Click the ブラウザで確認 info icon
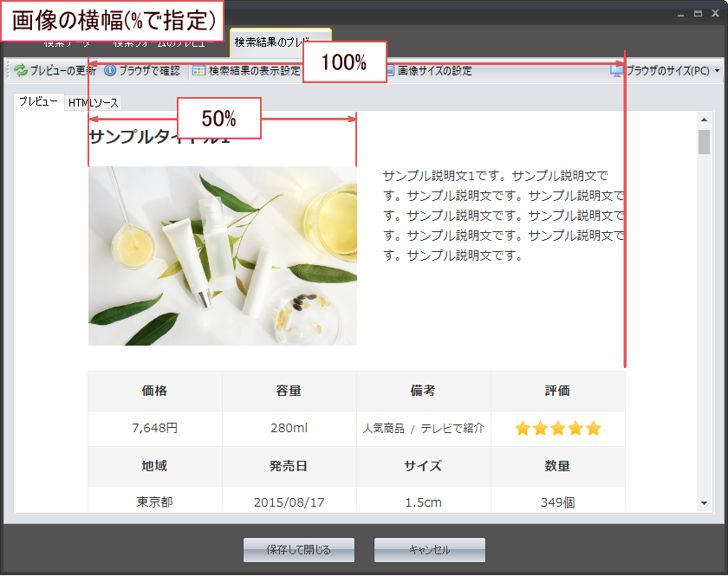The height and width of the screenshot is (576, 728). point(110,71)
